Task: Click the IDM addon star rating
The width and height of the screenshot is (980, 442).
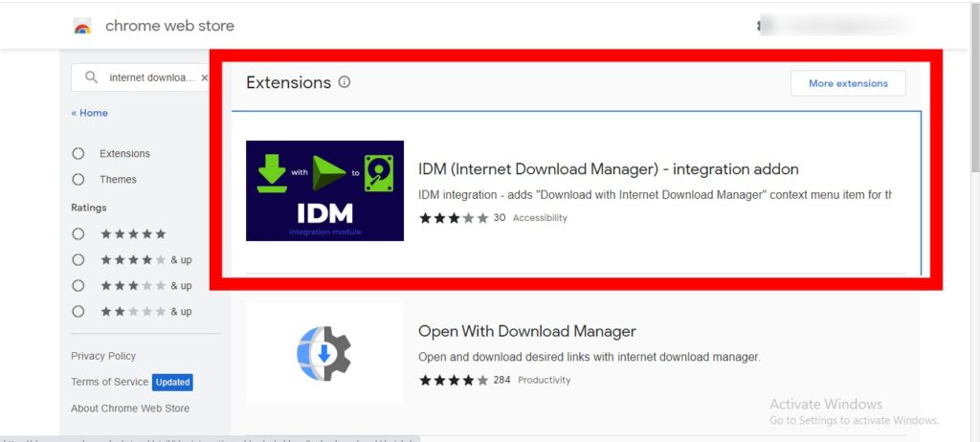Action: click(454, 218)
